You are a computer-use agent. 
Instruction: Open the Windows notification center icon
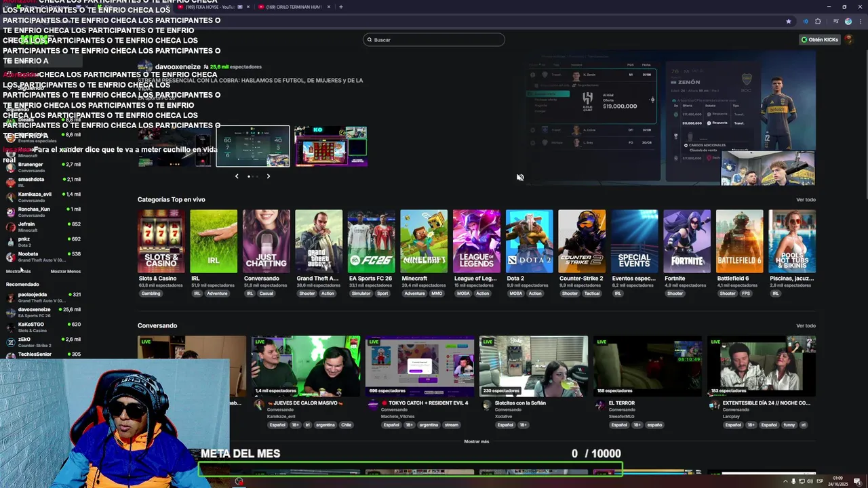[857, 481]
